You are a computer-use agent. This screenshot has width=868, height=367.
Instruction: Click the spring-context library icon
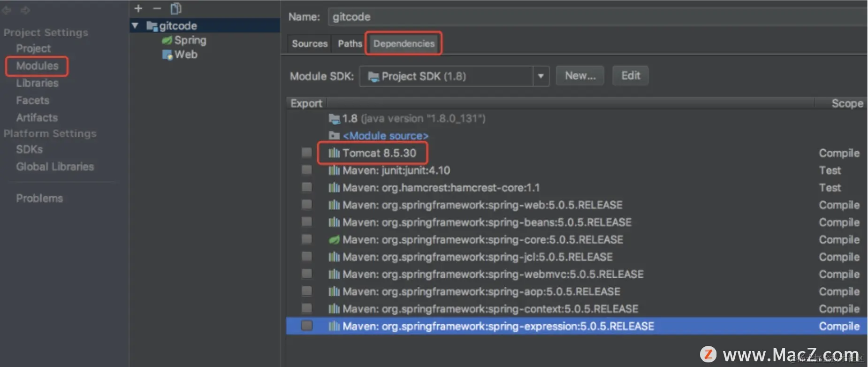click(334, 309)
